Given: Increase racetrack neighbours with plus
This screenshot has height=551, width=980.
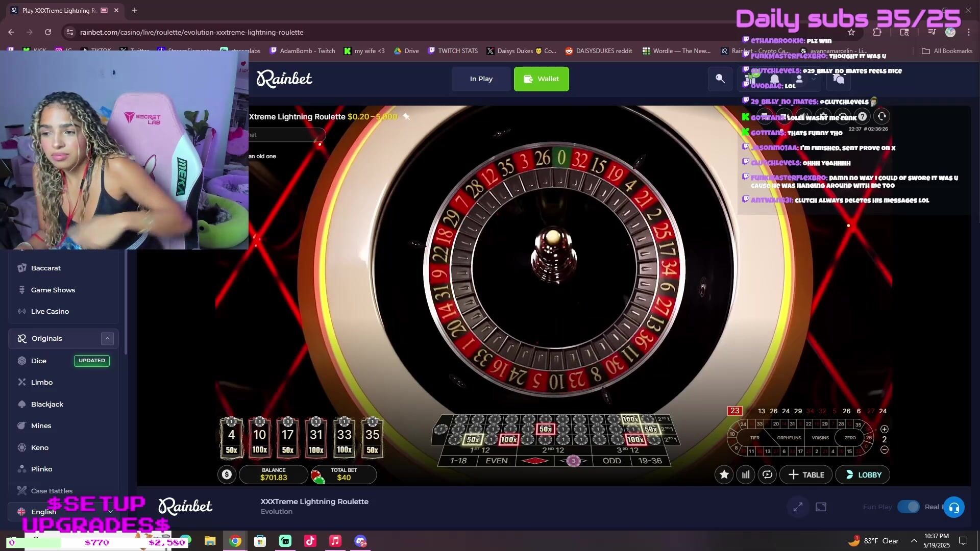Looking at the screenshot, I should (x=885, y=429).
